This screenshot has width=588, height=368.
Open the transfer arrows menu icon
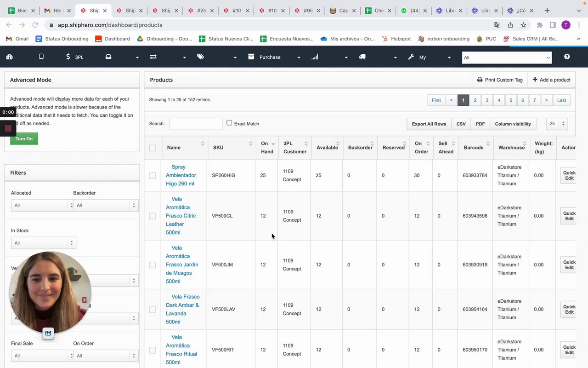click(x=153, y=57)
